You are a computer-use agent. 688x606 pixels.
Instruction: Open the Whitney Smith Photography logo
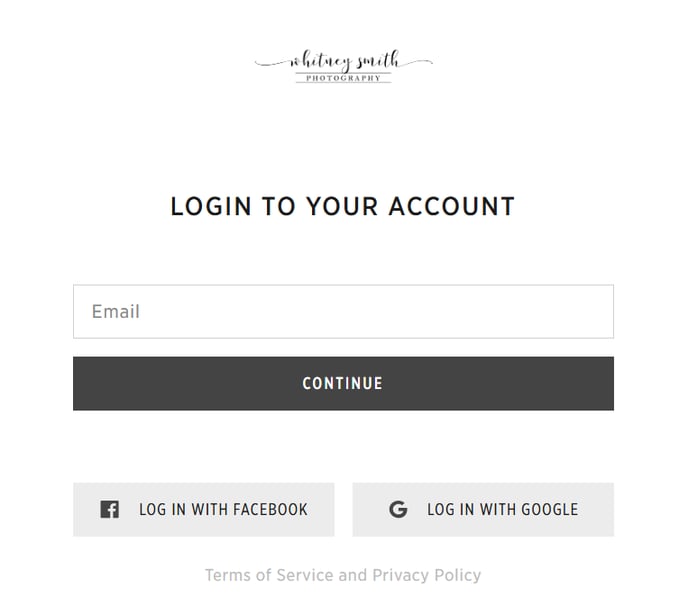(344, 66)
